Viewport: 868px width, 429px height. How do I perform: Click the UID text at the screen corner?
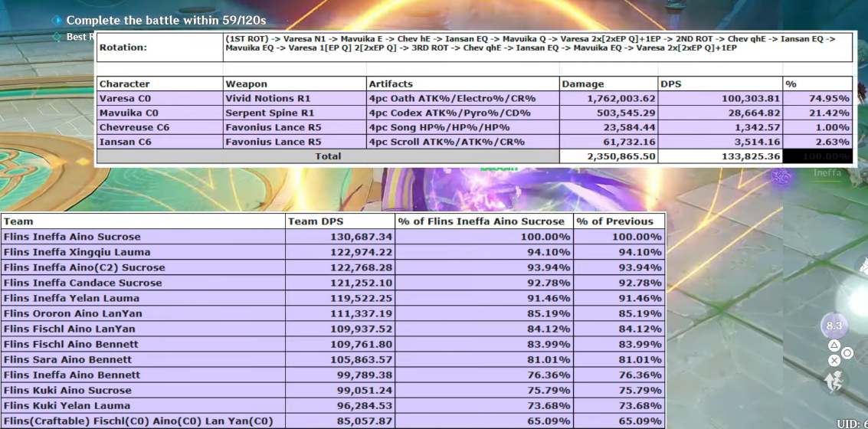(x=852, y=424)
